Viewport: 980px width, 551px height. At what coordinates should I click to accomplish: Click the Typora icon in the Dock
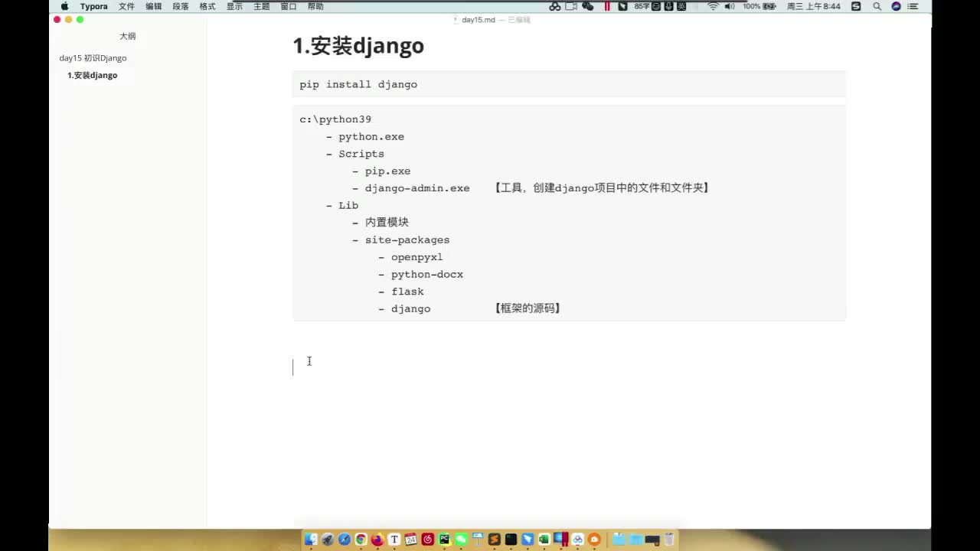(x=394, y=540)
